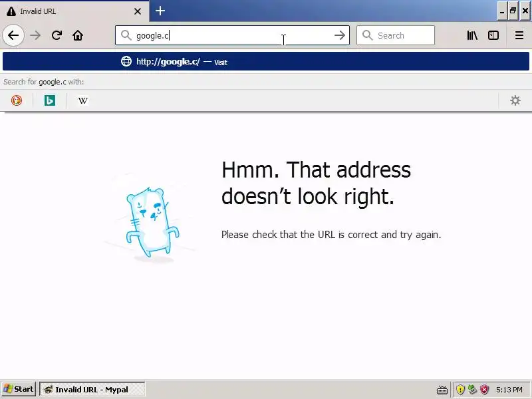Search google.c with DuckDuckGo icon
The width and height of the screenshot is (532, 399).
(x=17, y=100)
